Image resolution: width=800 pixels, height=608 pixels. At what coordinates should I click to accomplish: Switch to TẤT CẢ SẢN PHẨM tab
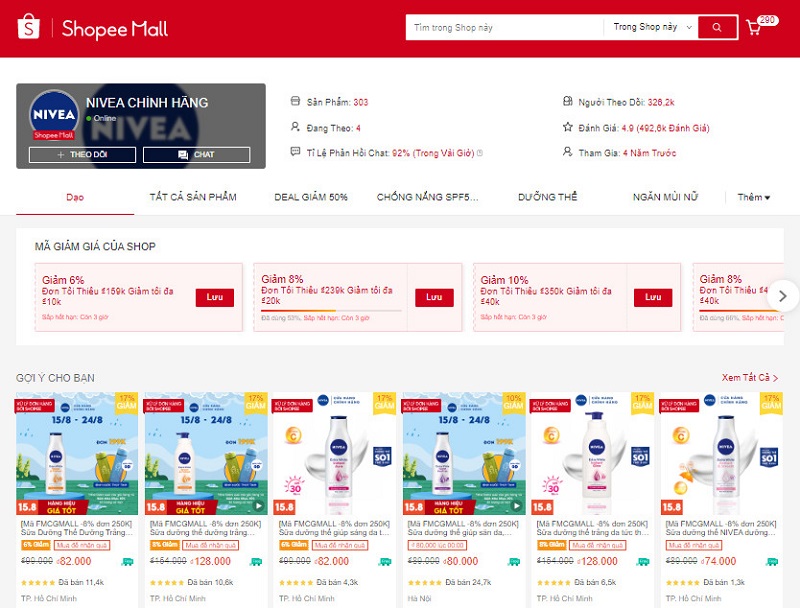pyautogui.click(x=193, y=197)
